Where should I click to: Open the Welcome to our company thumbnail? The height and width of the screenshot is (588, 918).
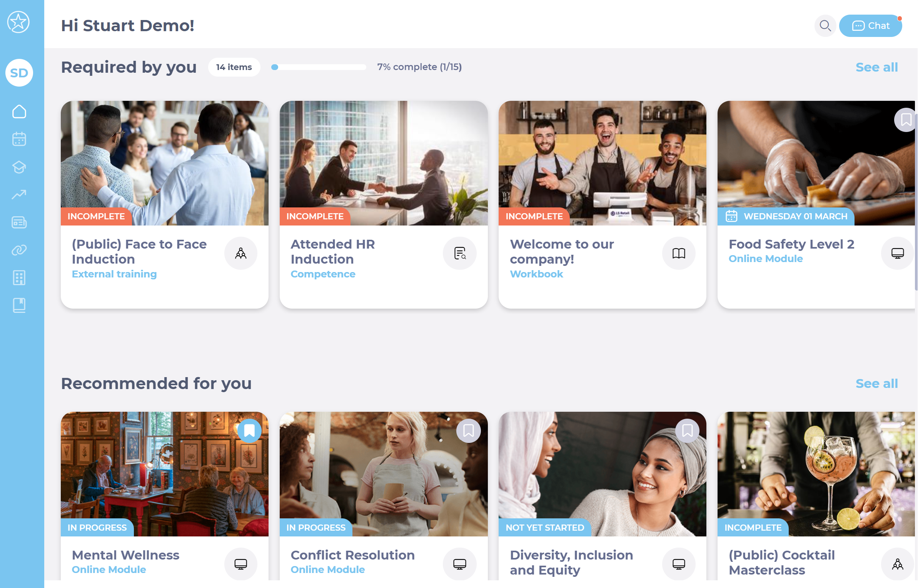click(603, 163)
